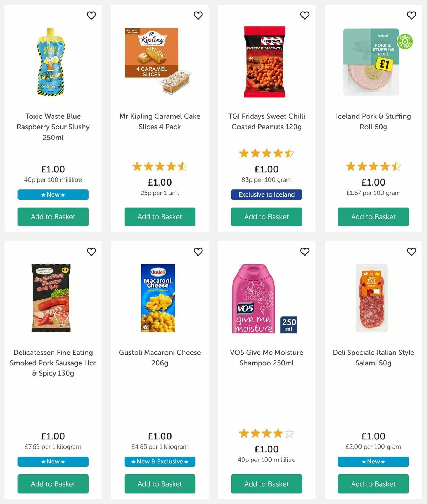Click the star rating on TGI Fridays Peanuts
Screen dimensions: 427x504
266,153
